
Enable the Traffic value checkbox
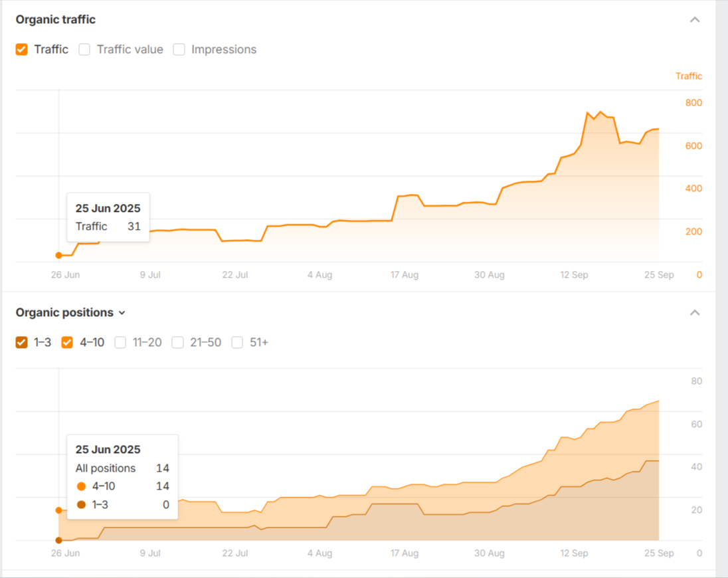(84, 49)
